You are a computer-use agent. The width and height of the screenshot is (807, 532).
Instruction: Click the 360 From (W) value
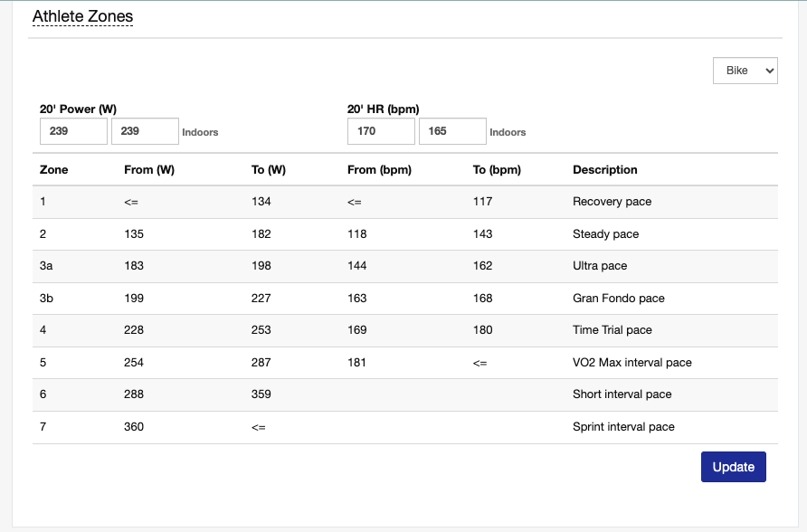point(134,427)
